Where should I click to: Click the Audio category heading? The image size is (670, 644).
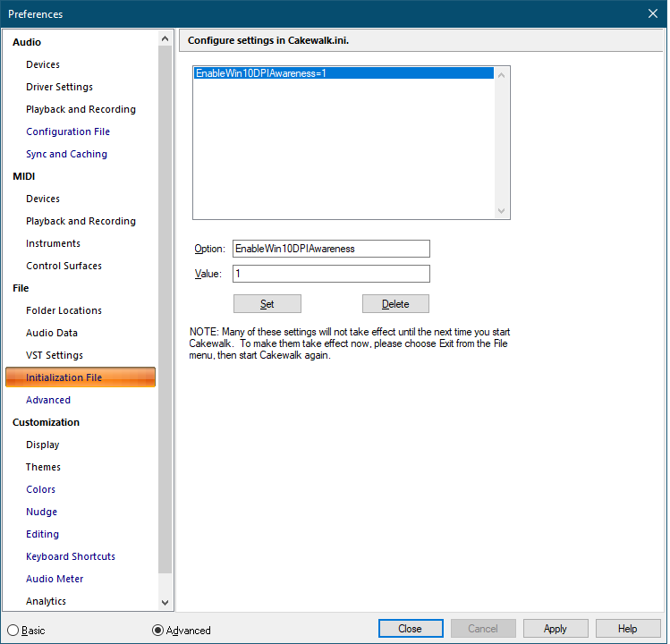click(x=27, y=42)
